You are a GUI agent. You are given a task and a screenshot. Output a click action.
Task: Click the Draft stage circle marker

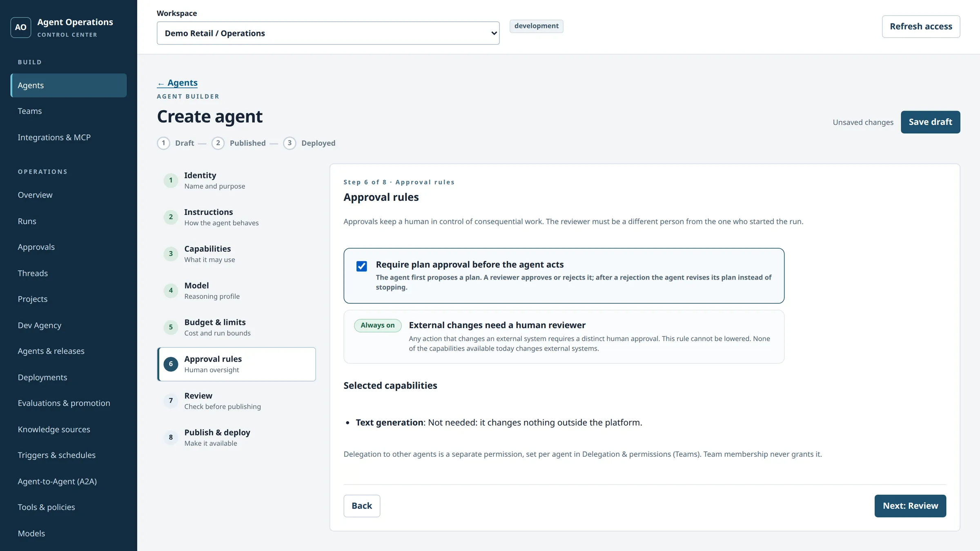[x=163, y=143]
